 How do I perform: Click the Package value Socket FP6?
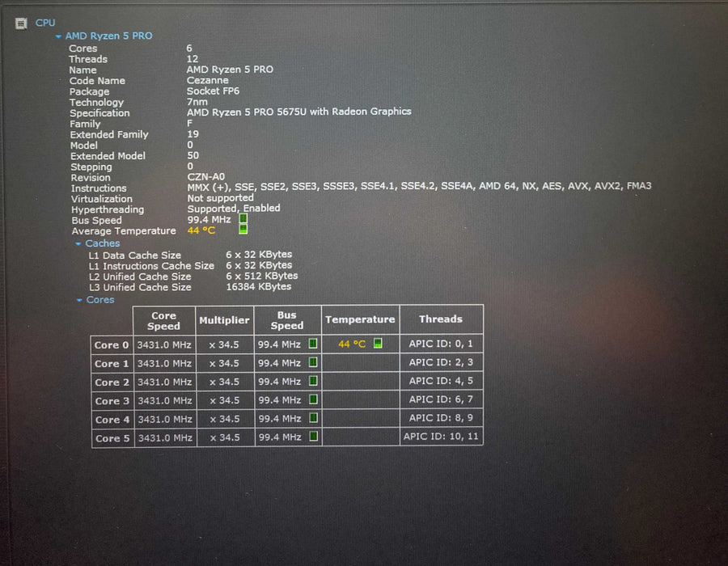tap(213, 91)
